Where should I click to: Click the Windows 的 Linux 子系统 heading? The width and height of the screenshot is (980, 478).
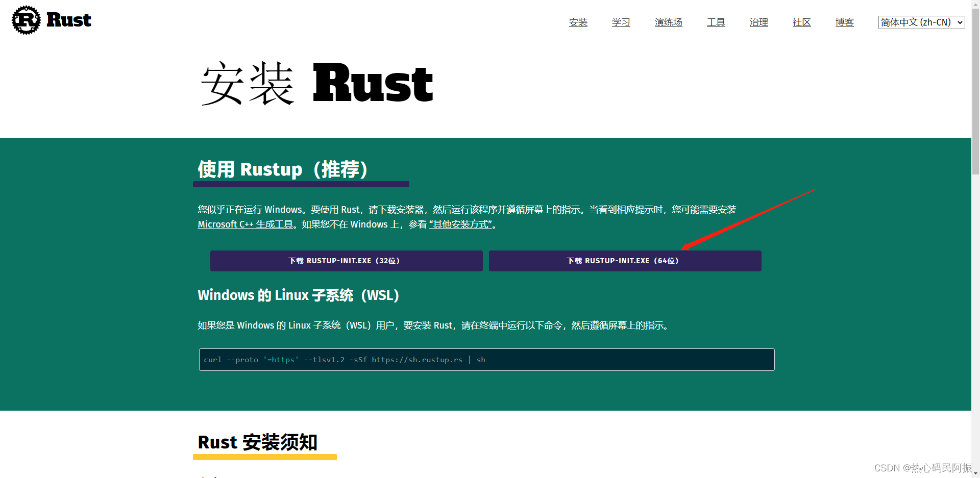coord(299,295)
